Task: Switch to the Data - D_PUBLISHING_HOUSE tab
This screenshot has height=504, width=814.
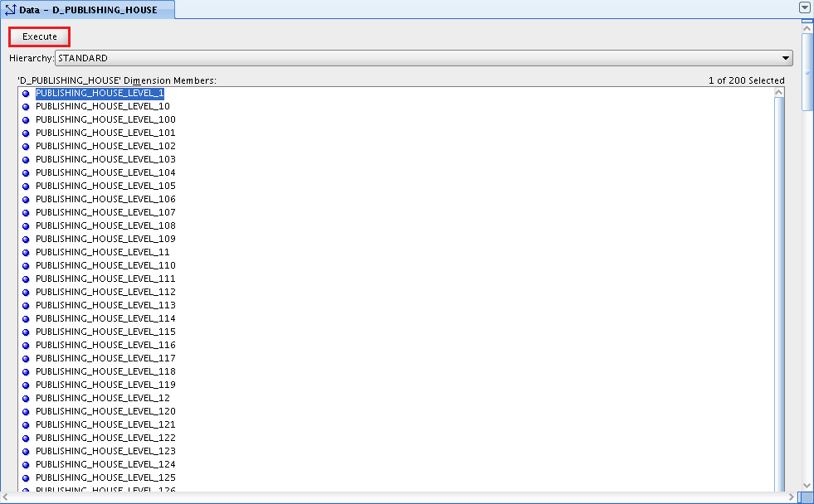Action: 88,10
